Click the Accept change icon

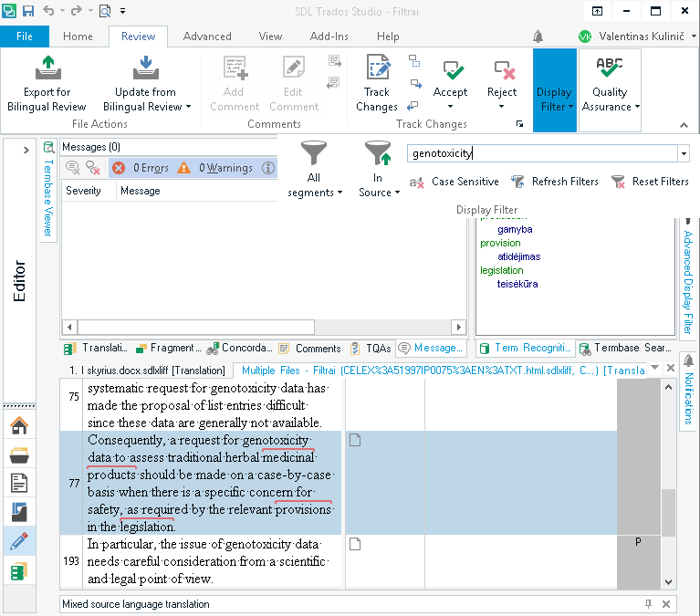coord(453,70)
